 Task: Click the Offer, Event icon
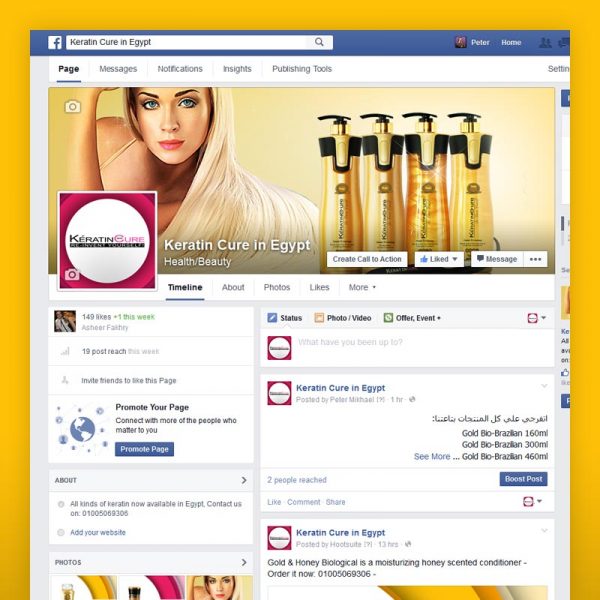pos(388,318)
